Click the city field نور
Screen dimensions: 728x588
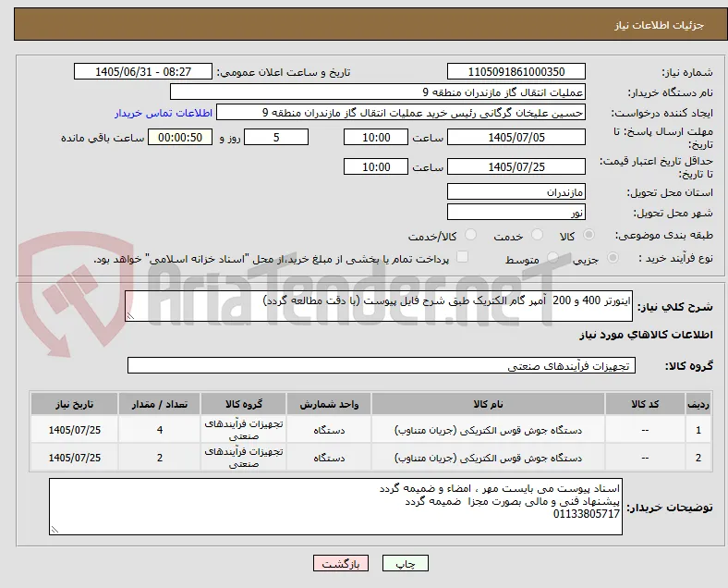(x=516, y=212)
